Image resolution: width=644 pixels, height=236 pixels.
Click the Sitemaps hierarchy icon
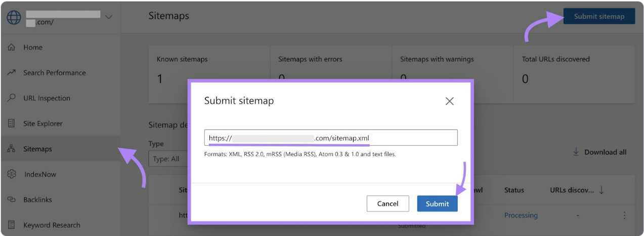[11, 149]
